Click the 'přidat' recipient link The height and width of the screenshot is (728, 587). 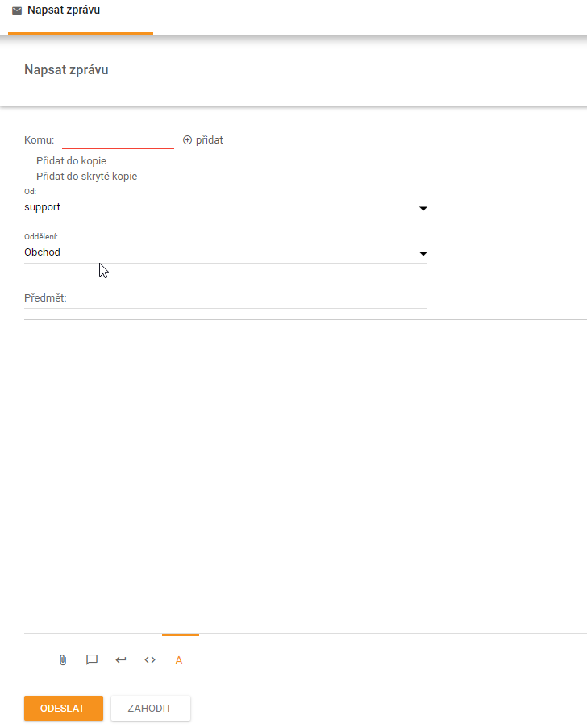[x=209, y=140]
